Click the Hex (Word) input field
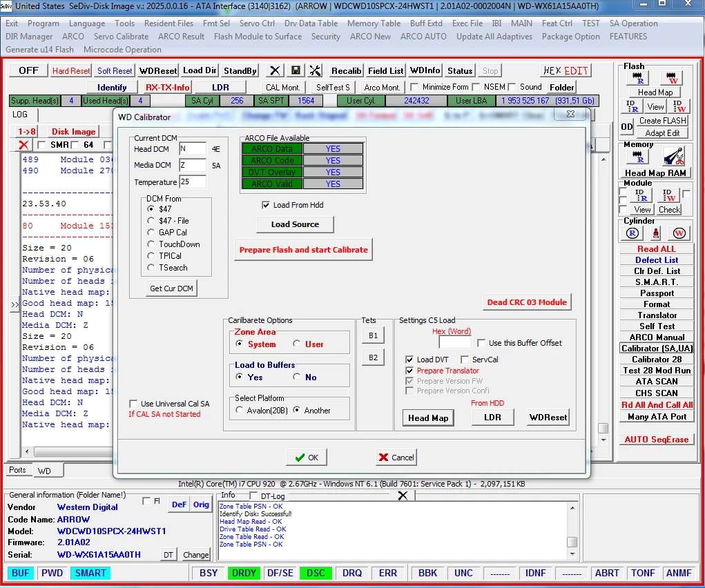 454,342
